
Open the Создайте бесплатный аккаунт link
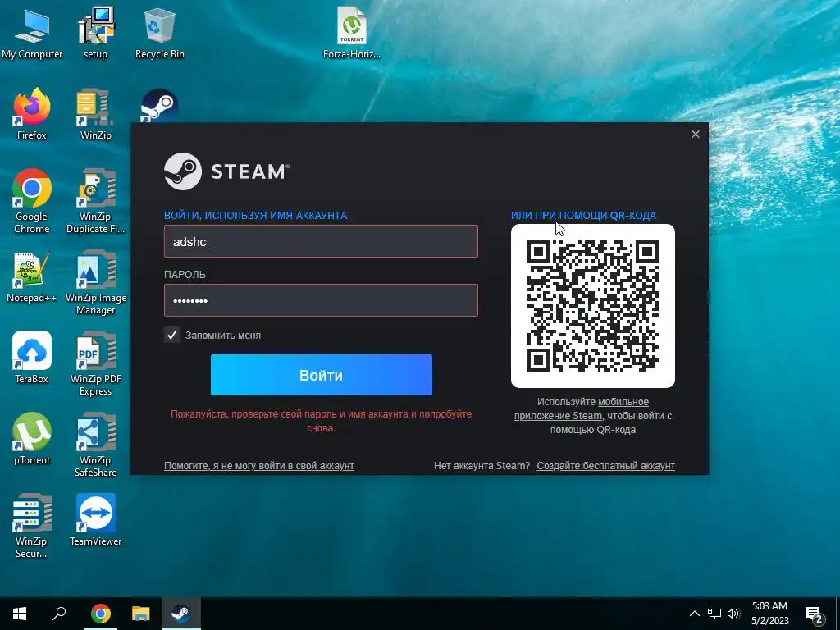[x=606, y=466]
